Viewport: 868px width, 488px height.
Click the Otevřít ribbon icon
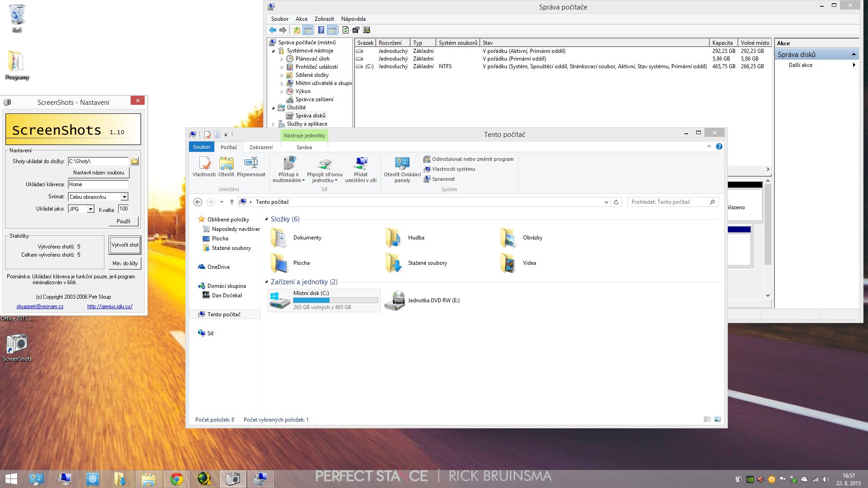click(226, 164)
